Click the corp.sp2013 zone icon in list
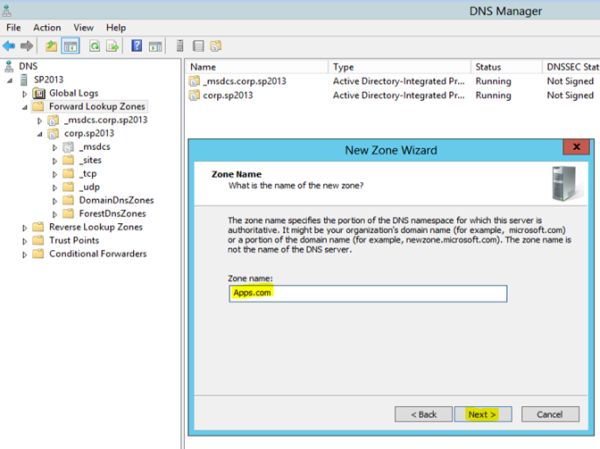The width and height of the screenshot is (600, 449). click(x=194, y=95)
